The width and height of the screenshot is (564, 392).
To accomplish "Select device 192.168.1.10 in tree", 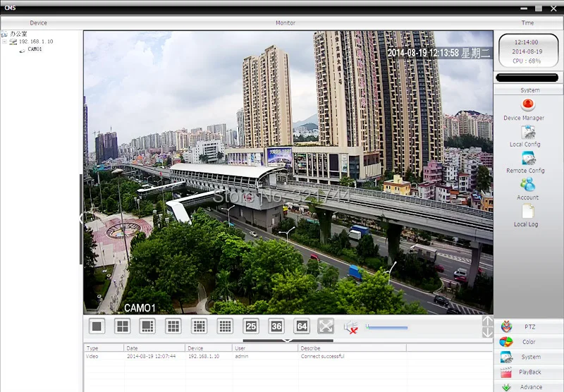I will click(36, 42).
